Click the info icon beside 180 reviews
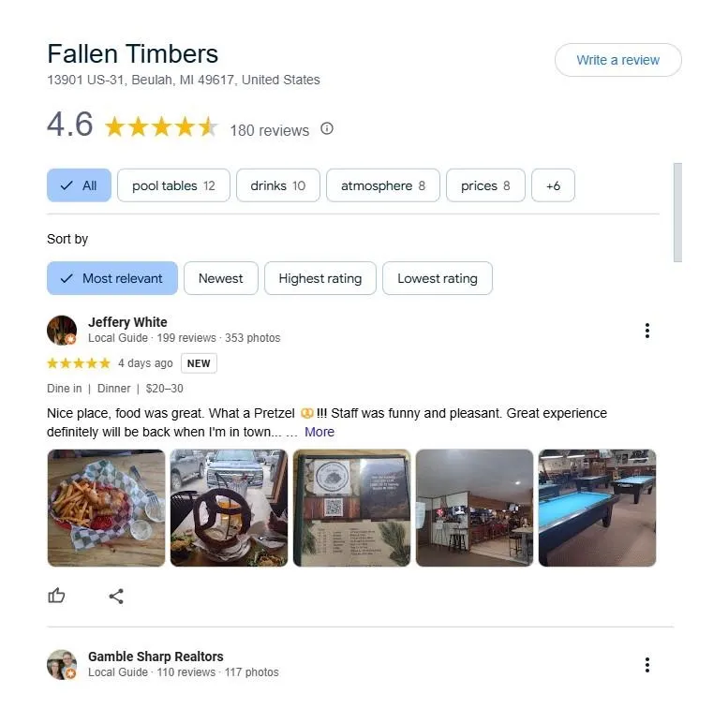The image size is (728, 723). tap(327, 128)
